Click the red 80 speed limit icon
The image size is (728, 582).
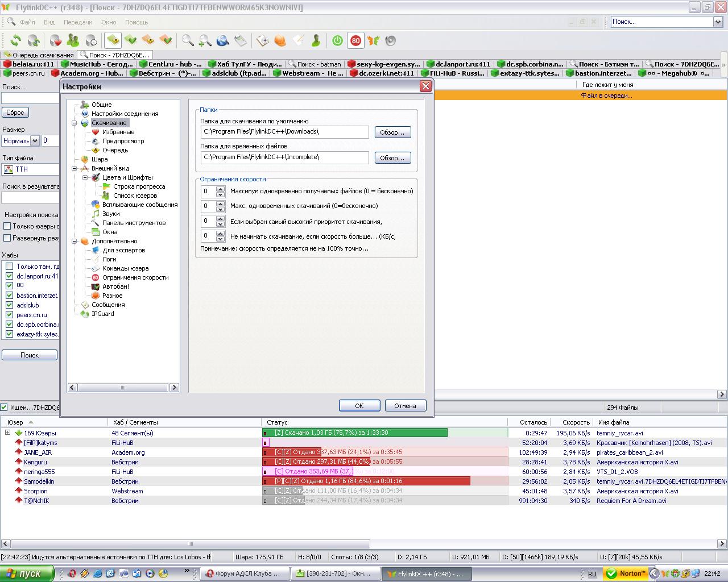[x=355, y=40]
